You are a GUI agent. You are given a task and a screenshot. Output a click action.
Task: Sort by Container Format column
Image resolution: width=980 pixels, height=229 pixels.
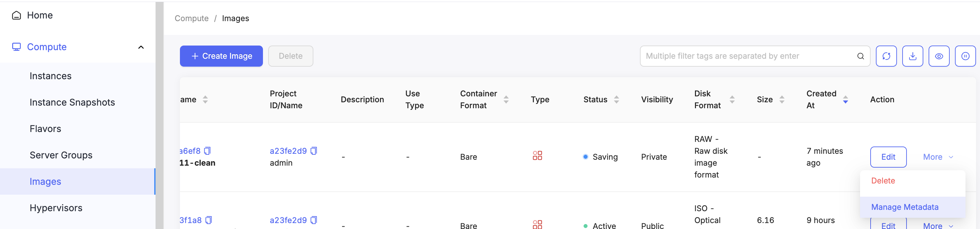point(506,99)
